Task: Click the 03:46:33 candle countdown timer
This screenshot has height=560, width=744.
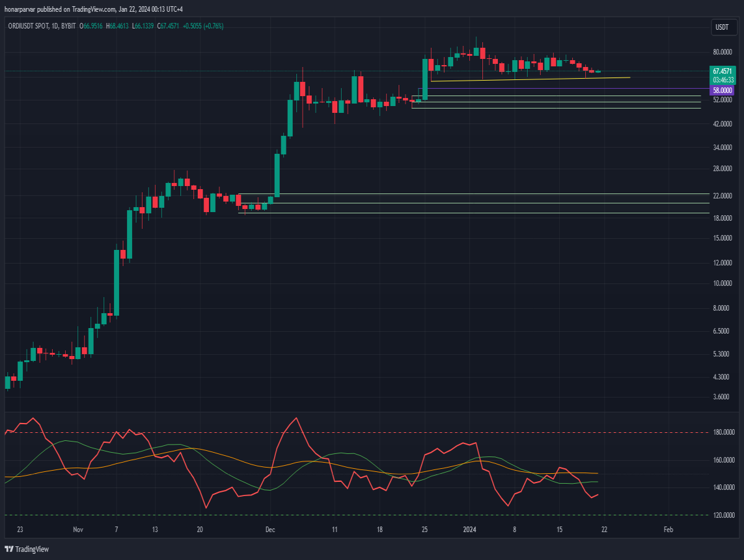Action: pos(723,79)
